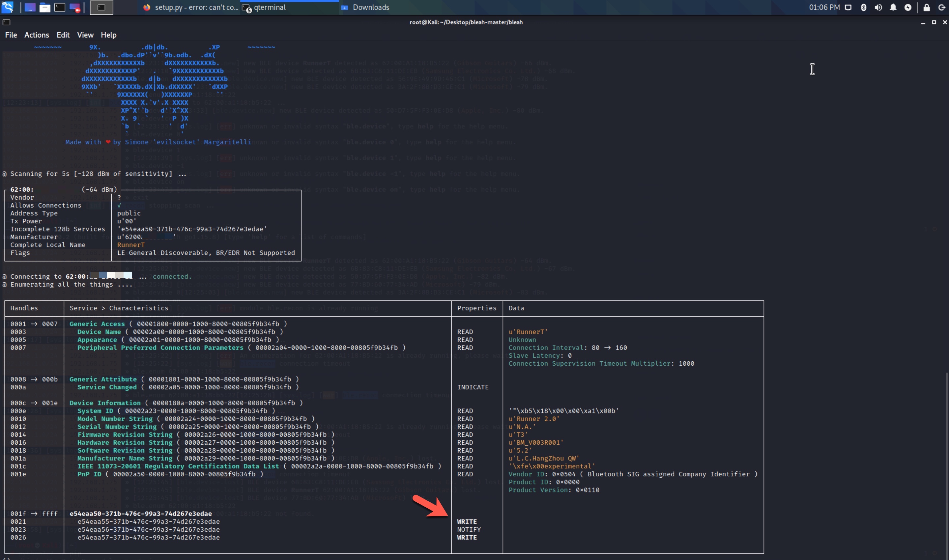Click the power manager lightning icon
949x560 pixels.
pyautogui.click(x=907, y=7)
